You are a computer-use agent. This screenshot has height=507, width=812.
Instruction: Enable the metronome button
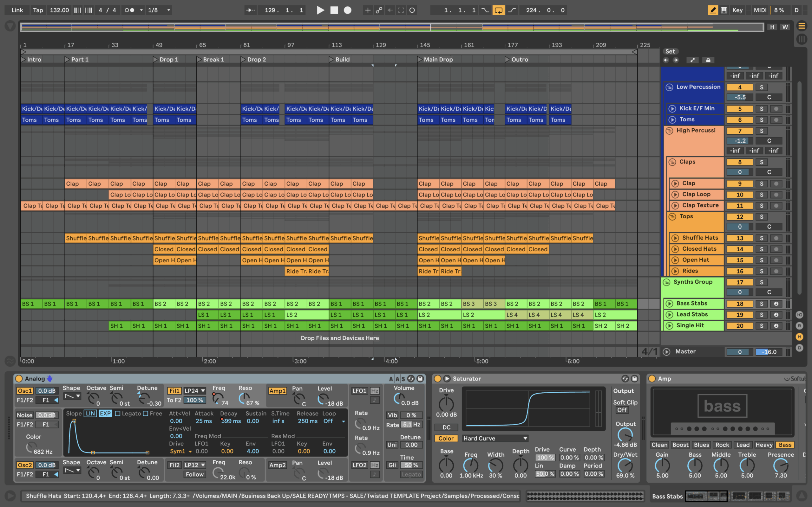click(x=129, y=10)
